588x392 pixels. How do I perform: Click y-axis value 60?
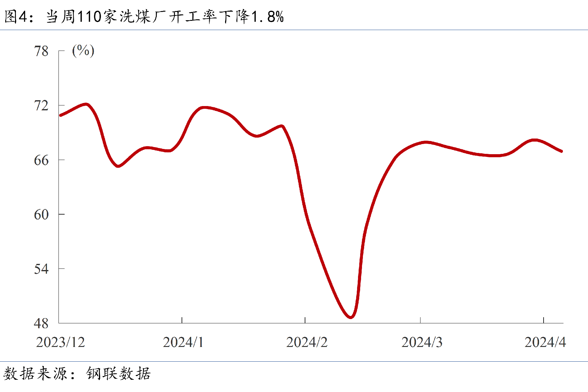[41, 215]
